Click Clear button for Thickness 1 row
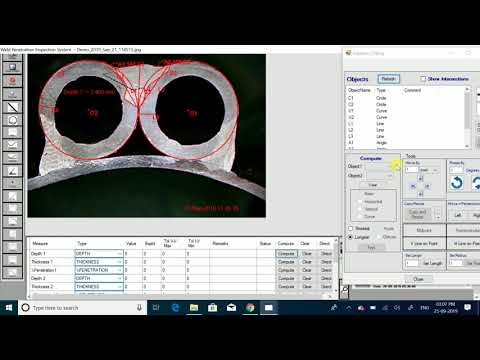 point(307,262)
